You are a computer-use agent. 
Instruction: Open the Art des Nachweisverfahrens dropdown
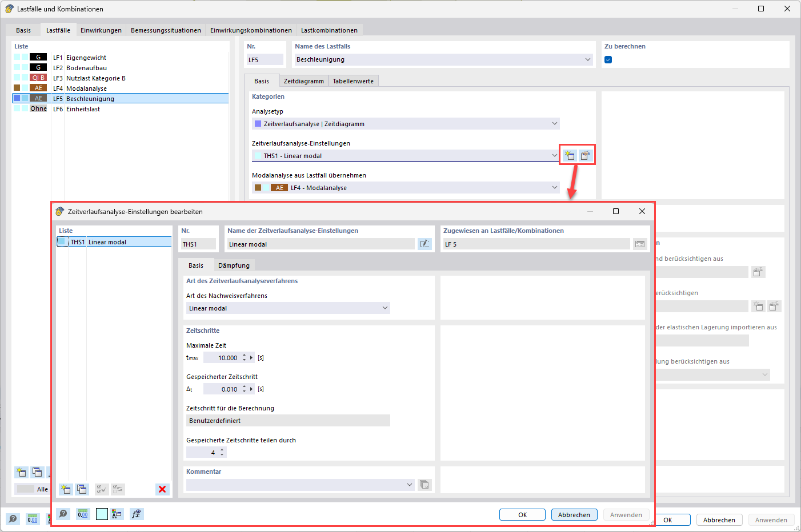point(385,308)
